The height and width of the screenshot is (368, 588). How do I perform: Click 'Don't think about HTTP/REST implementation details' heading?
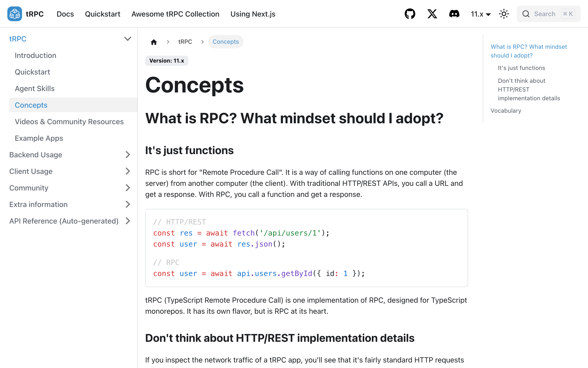click(x=280, y=338)
